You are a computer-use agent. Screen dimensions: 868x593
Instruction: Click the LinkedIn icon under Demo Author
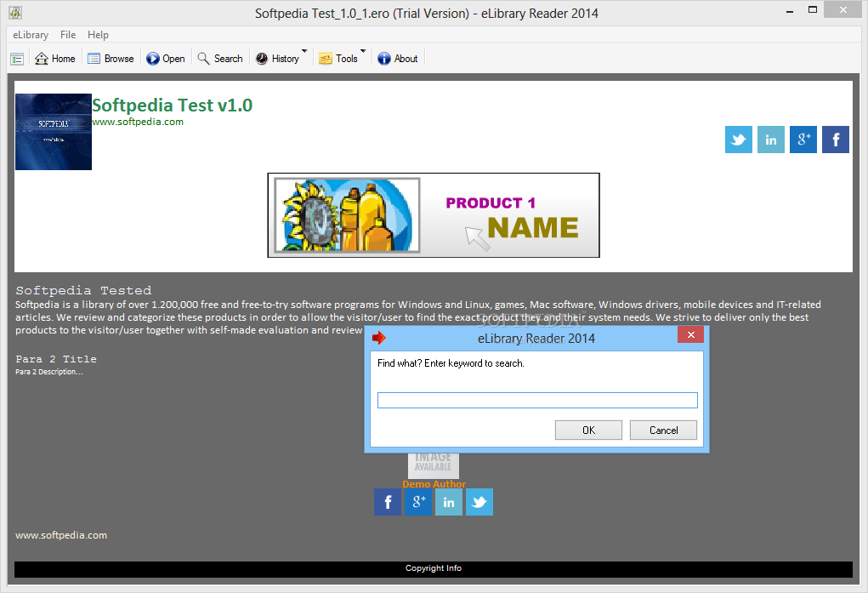pos(449,502)
